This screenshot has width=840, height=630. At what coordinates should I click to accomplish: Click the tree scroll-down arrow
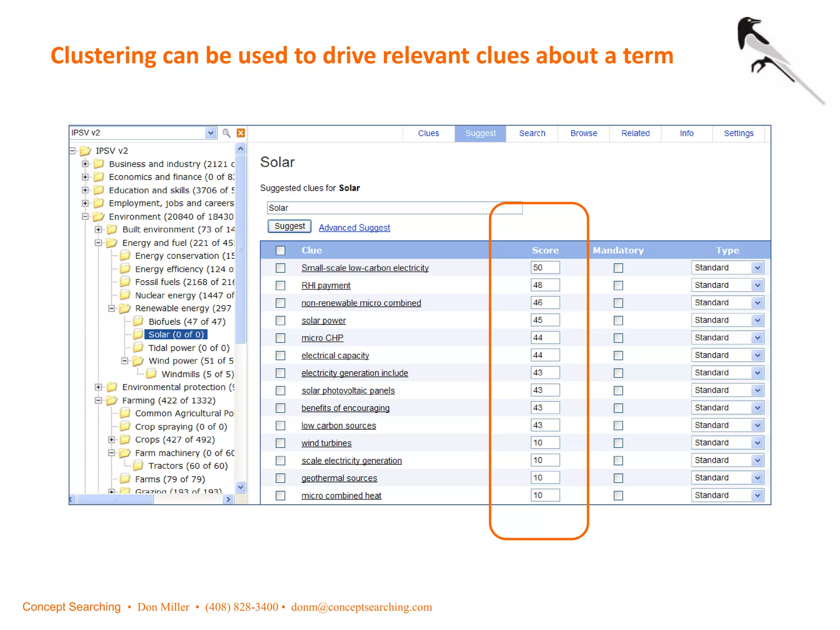click(241, 487)
